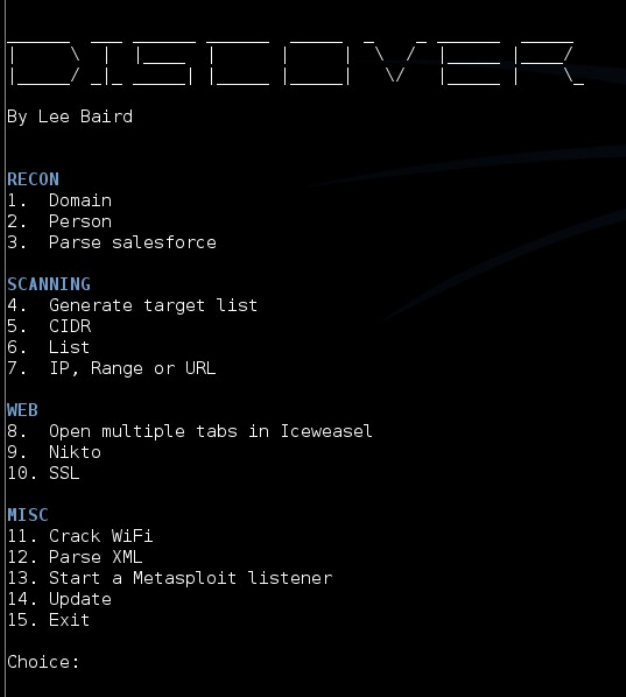The image size is (626, 697).
Task: Click the SCANNING section heading
Action: point(49,284)
